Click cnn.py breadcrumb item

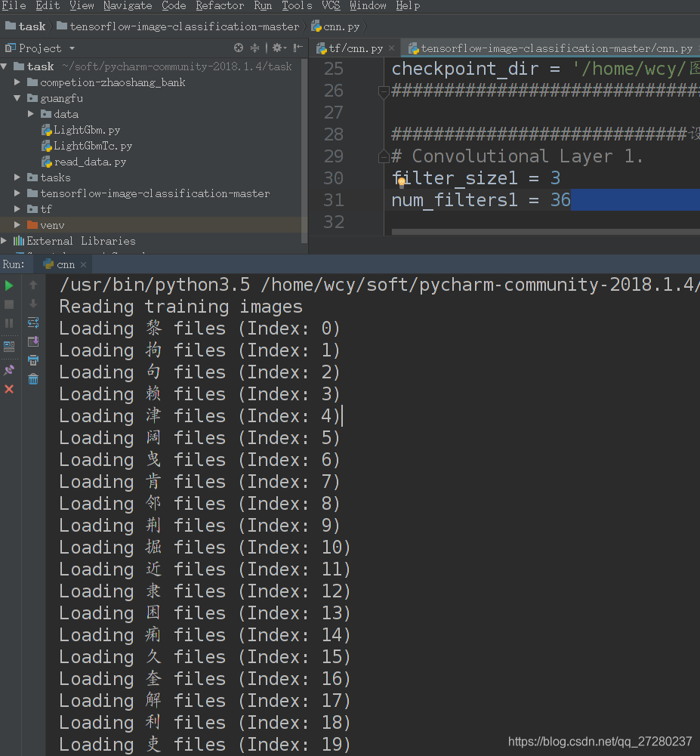coord(335,26)
